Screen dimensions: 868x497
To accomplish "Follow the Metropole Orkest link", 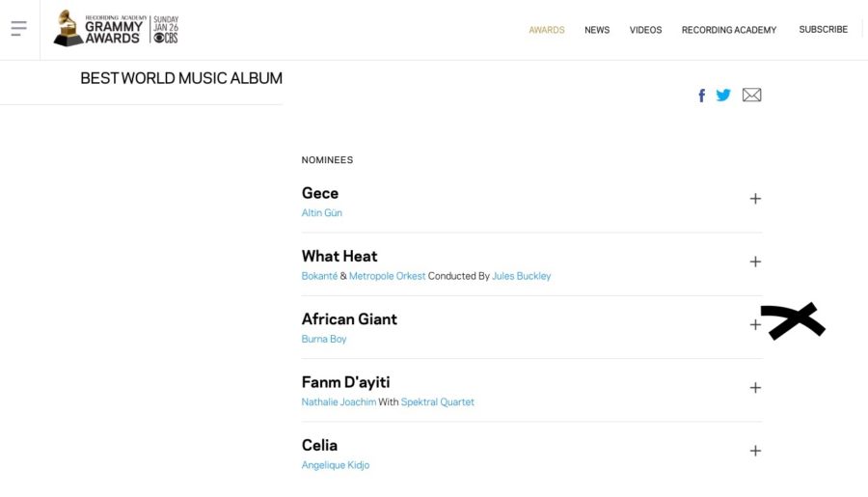I will (387, 276).
